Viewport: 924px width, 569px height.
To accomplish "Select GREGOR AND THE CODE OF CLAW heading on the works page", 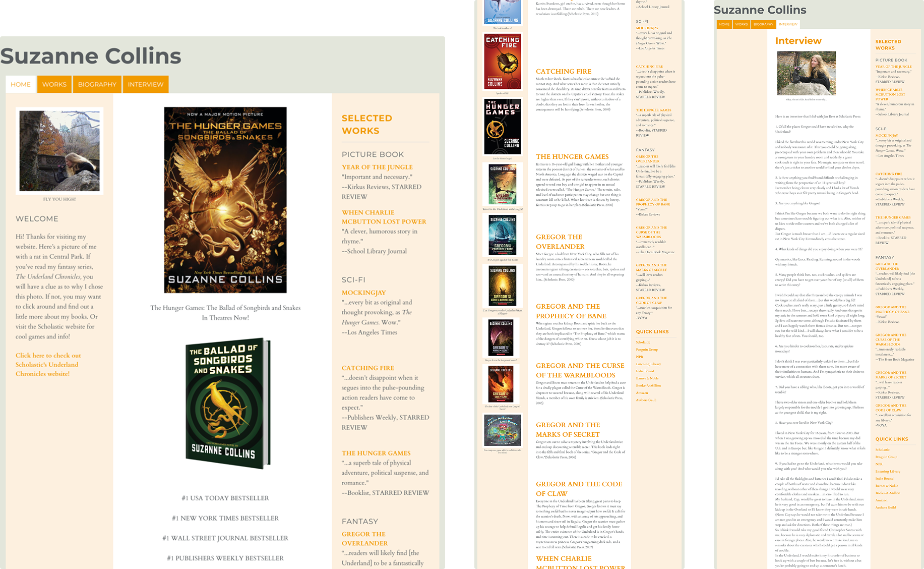I will (579, 489).
